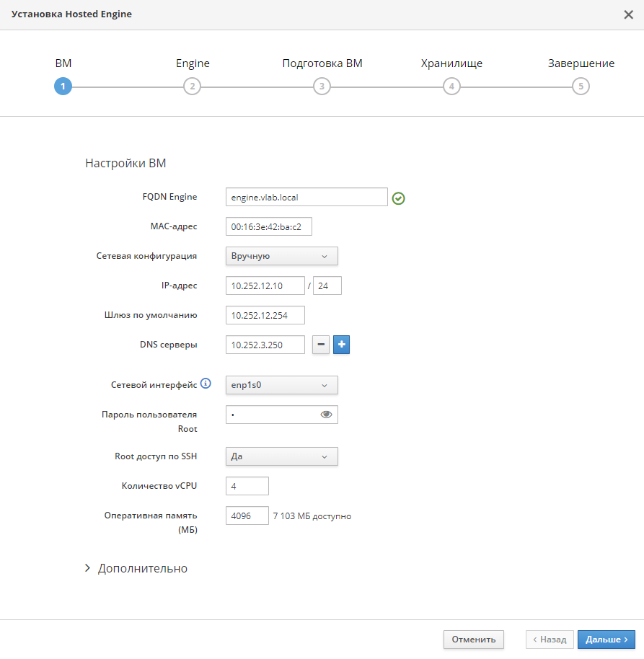
Task: Expand the Дополнительно section
Action: pyautogui.click(x=136, y=568)
